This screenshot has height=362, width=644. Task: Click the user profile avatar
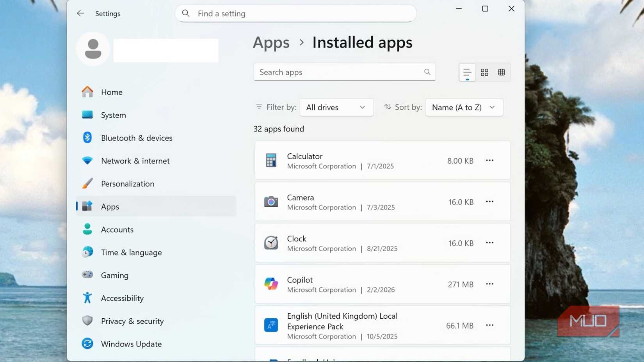93,49
